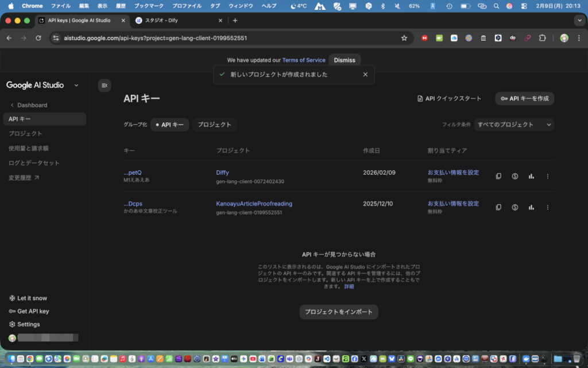Screen dimensions: 588x368
Task: Group by API キー toggle
Action: (169, 125)
